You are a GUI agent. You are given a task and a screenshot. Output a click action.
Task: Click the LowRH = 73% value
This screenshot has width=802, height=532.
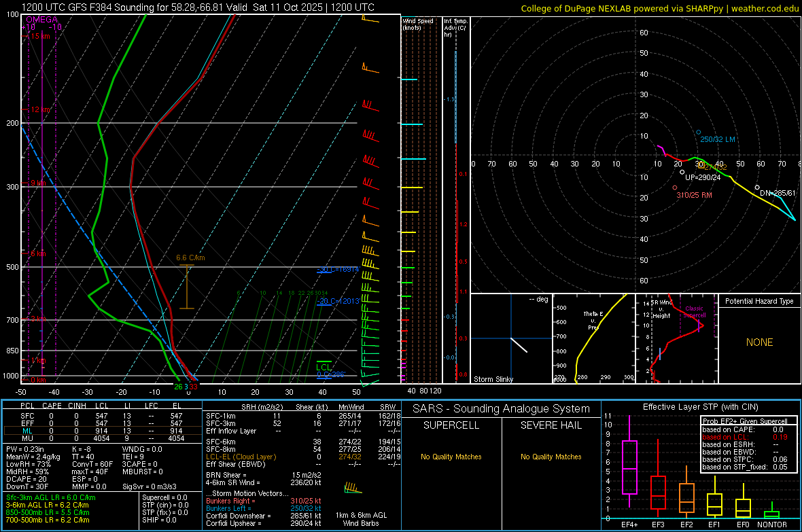(28, 464)
